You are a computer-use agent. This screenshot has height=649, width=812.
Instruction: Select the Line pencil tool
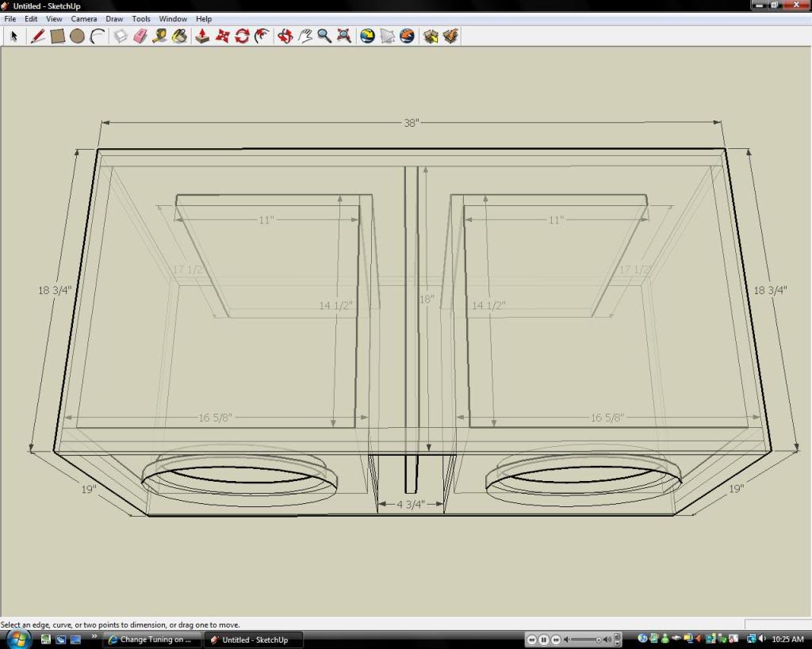pyautogui.click(x=37, y=36)
